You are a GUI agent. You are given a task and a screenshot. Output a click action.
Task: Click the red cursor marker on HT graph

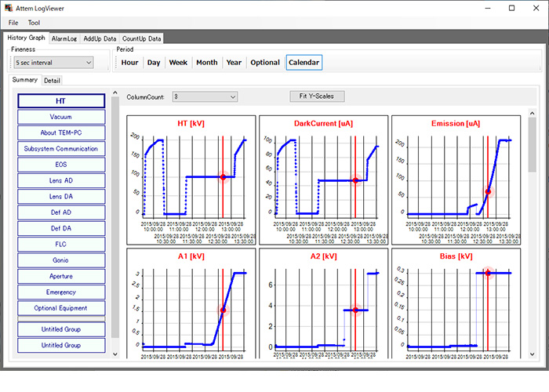[x=223, y=177]
